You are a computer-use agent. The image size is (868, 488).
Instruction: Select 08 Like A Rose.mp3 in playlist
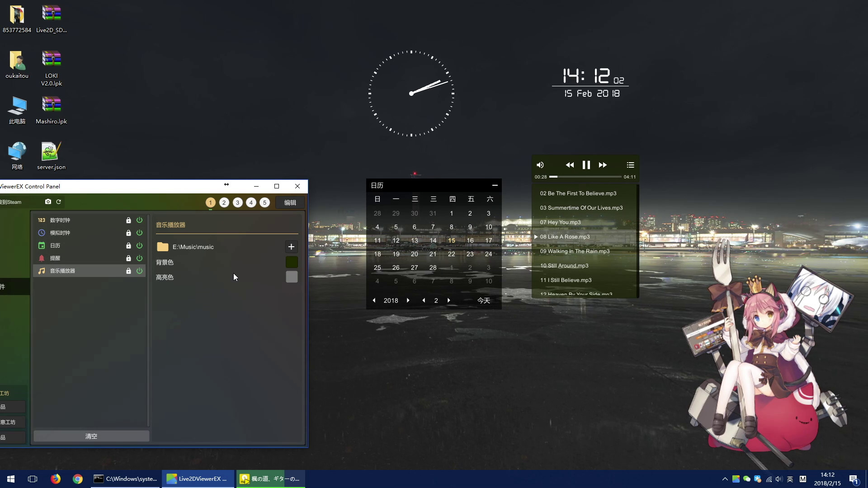coord(566,236)
